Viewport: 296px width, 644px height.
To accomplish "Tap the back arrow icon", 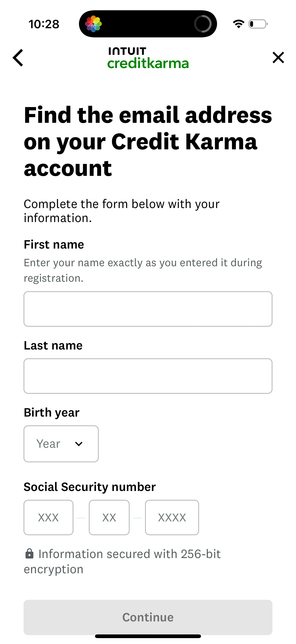I will 18,58.
